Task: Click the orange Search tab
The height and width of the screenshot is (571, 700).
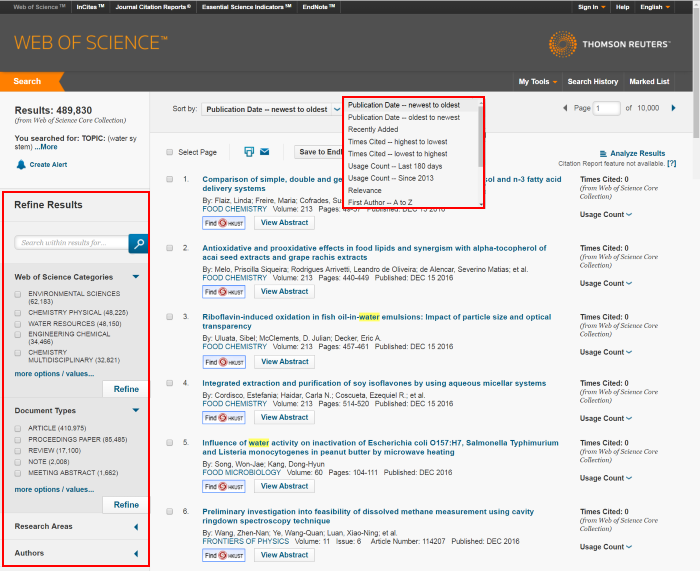Action: click(x=28, y=82)
